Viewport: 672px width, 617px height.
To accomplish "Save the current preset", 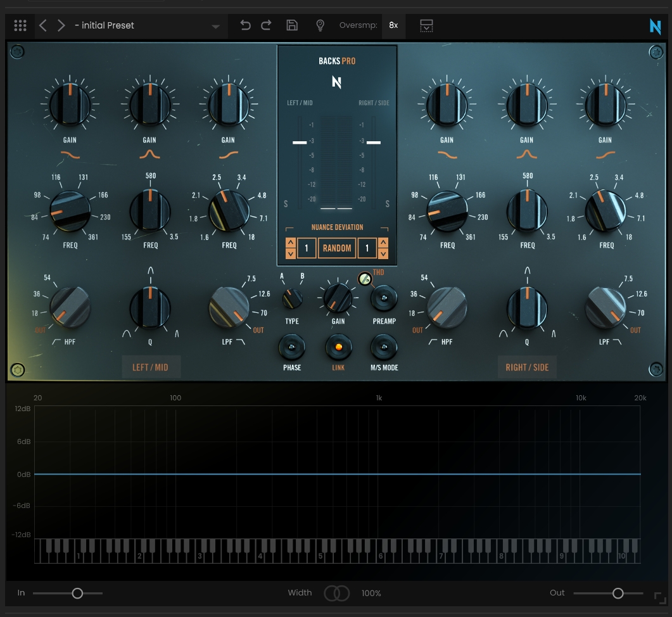I will tap(292, 25).
